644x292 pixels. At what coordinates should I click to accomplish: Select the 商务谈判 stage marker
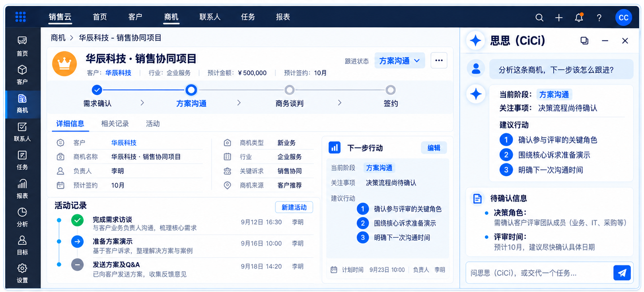click(290, 90)
